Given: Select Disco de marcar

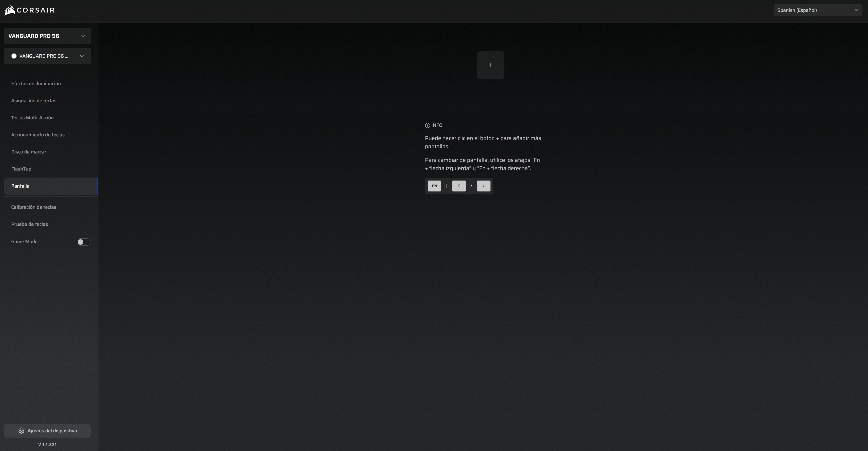Looking at the screenshot, I should pyautogui.click(x=29, y=152).
